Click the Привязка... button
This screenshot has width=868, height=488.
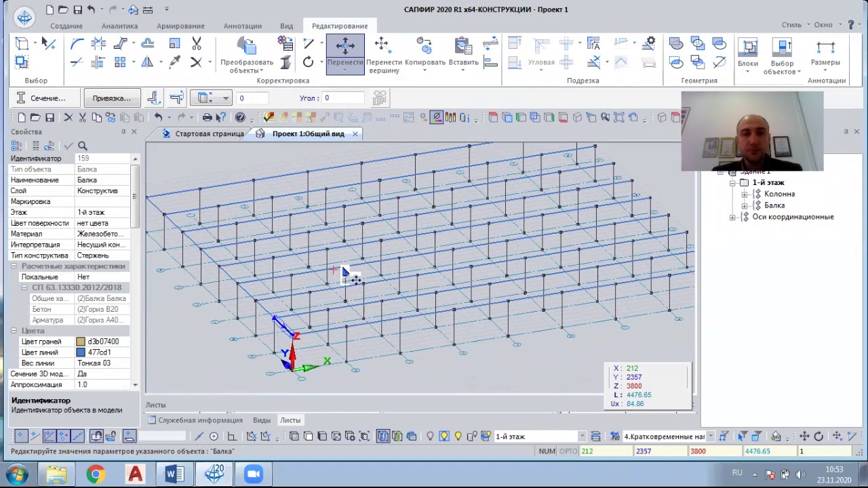[x=112, y=98]
